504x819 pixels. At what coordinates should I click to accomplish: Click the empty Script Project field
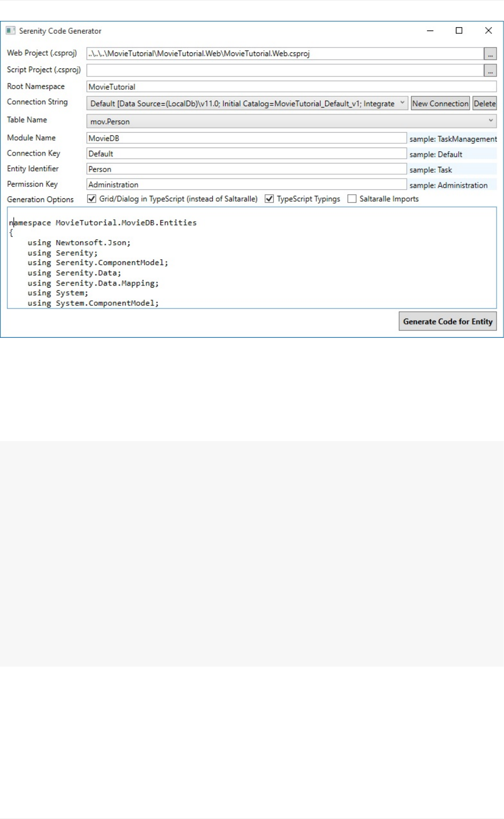click(285, 70)
